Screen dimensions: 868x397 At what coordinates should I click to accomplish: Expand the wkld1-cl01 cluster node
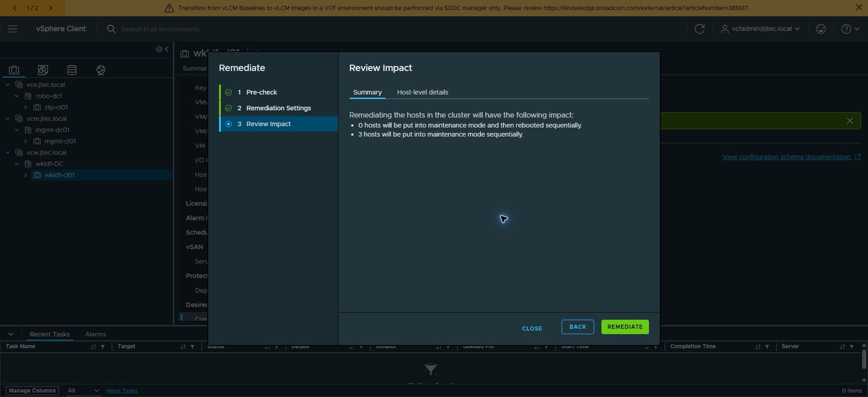pyautogui.click(x=26, y=175)
